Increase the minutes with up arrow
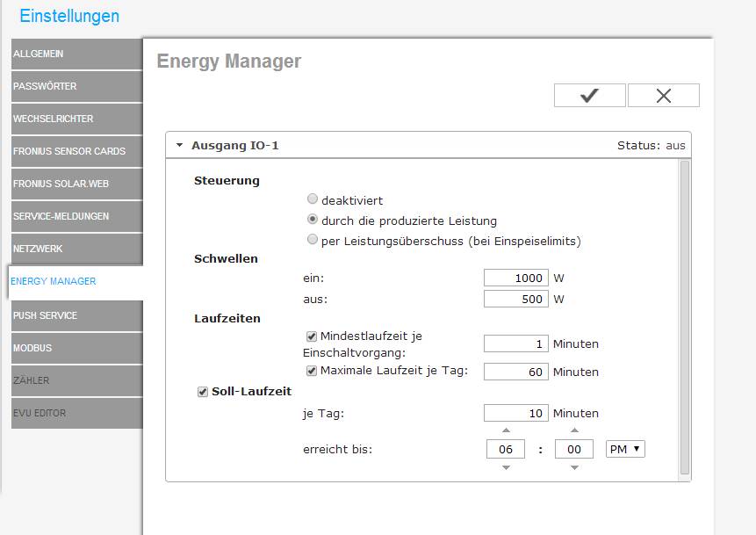 click(x=574, y=430)
